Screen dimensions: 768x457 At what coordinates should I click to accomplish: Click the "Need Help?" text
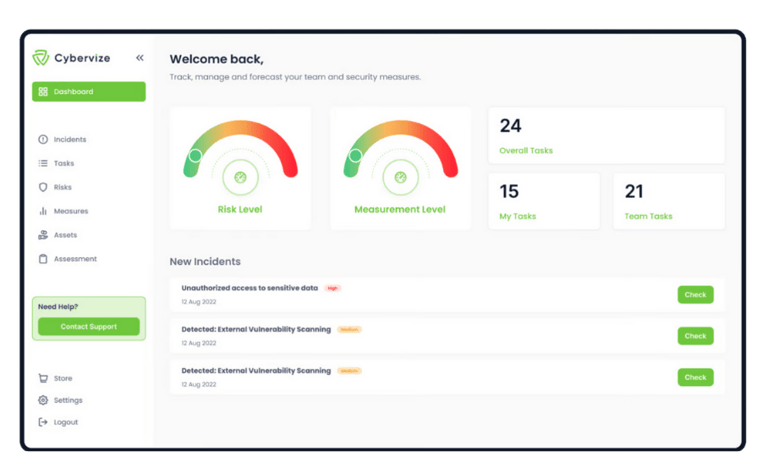click(x=58, y=307)
